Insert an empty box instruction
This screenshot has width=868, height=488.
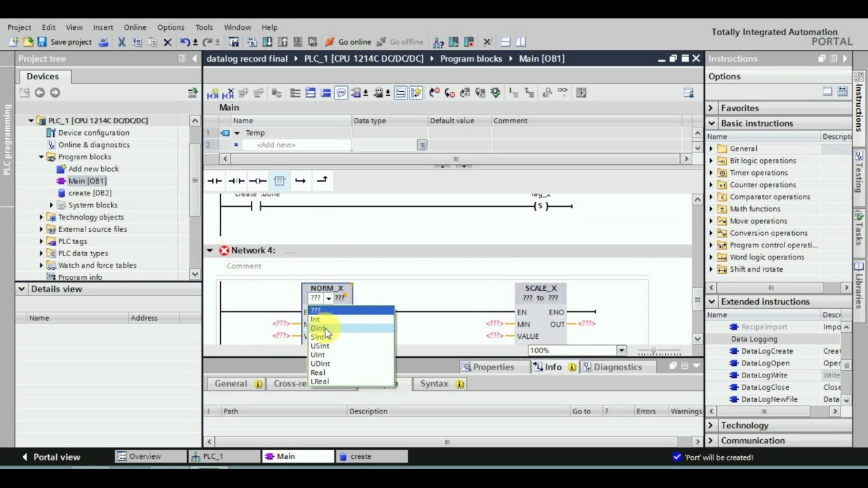point(279,180)
